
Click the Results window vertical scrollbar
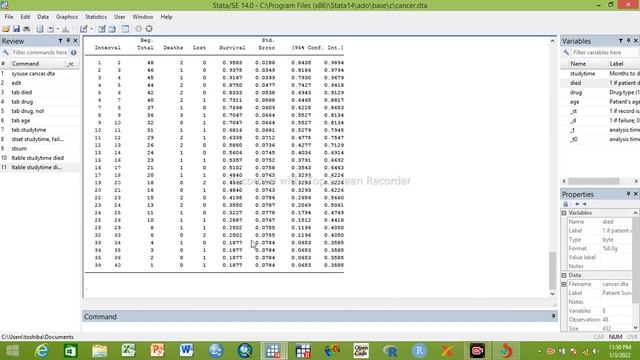(552, 270)
